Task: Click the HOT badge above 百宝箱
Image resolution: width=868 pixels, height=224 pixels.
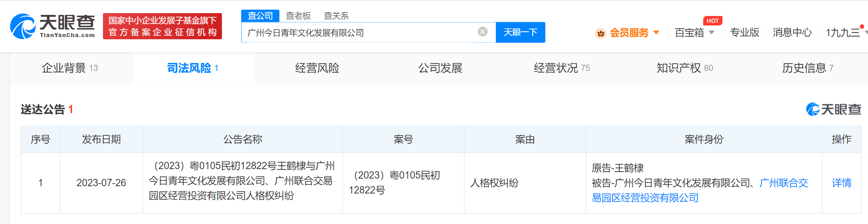Action: point(712,21)
